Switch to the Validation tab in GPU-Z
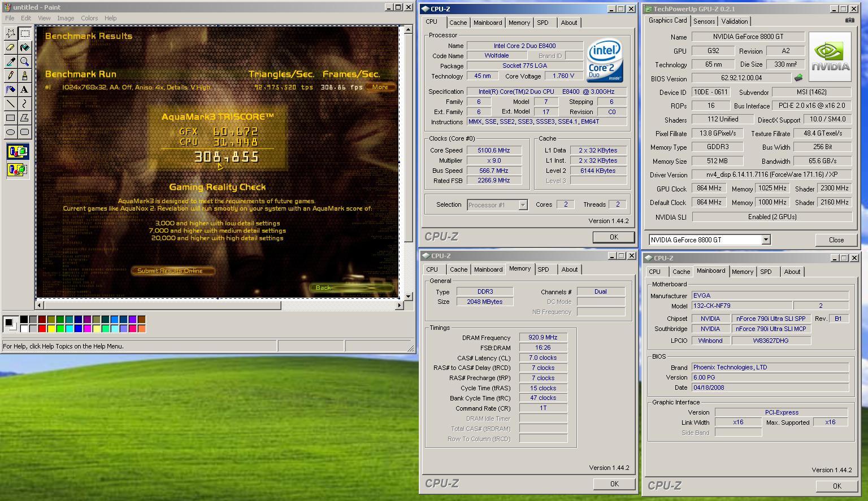 click(x=735, y=21)
